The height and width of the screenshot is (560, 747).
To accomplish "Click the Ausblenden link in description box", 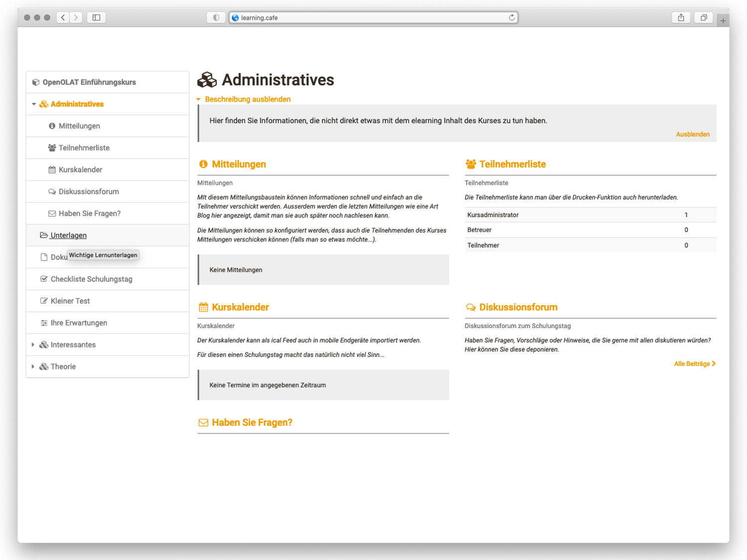I will click(693, 134).
